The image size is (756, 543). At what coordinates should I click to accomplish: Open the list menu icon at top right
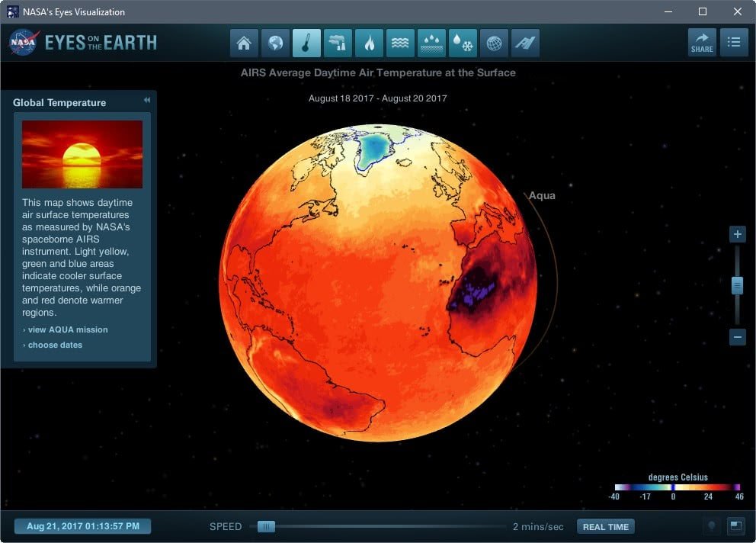[x=734, y=43]
